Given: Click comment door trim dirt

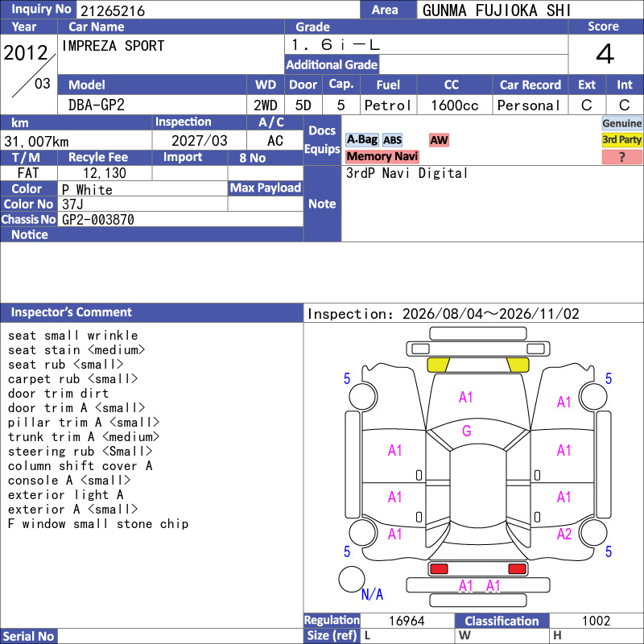Looking at the screenshot, I should pyautogui.click(x=58, y=394).
